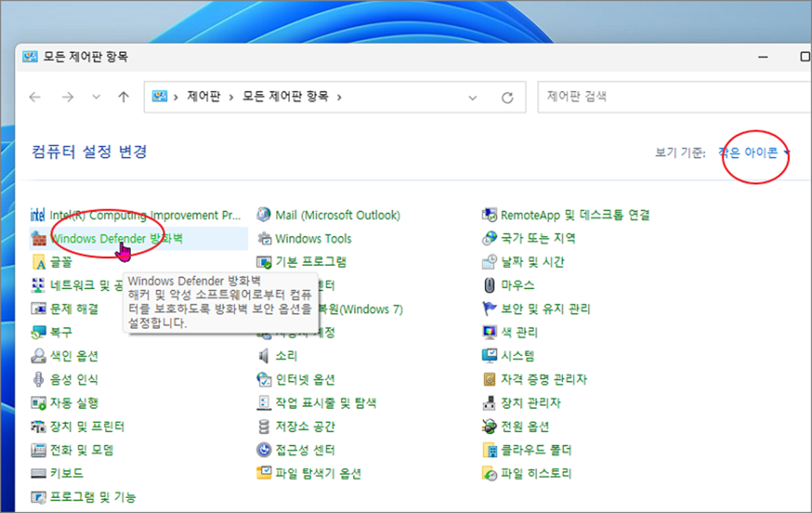812x513 pixels.
Task: Open the 파일 히스토리 link
Action: tap(536, 473)
